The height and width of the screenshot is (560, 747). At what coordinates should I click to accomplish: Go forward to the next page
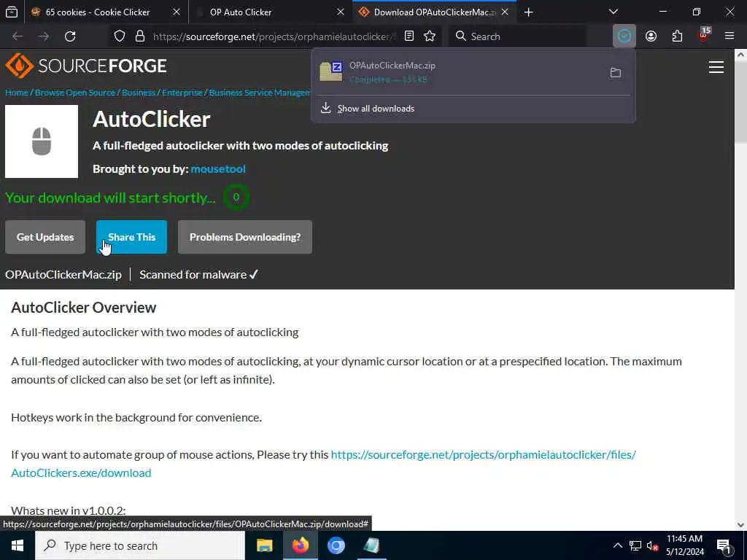[44, 36]
